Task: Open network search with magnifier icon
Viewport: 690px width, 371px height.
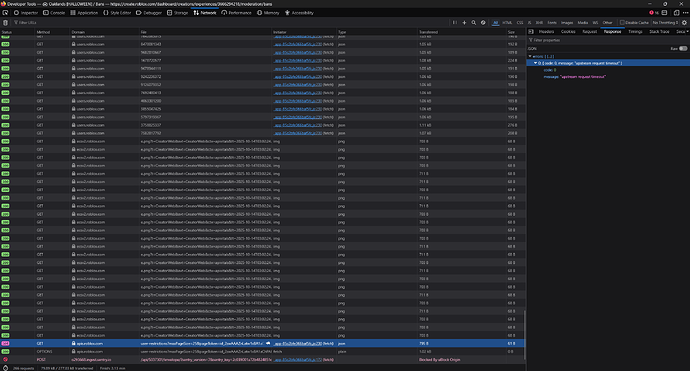Action: 473,22
